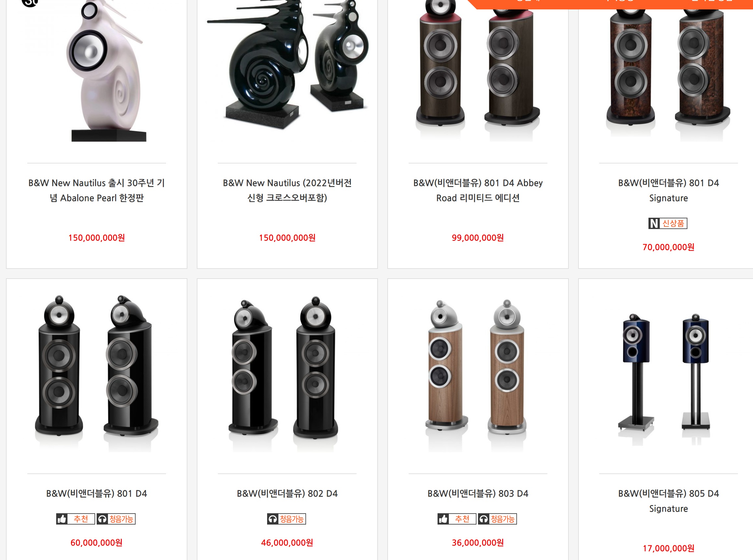
Task: Open the 801 D4 Abbey Road 리미티드 에디션 link
Action: pos(478,190)
